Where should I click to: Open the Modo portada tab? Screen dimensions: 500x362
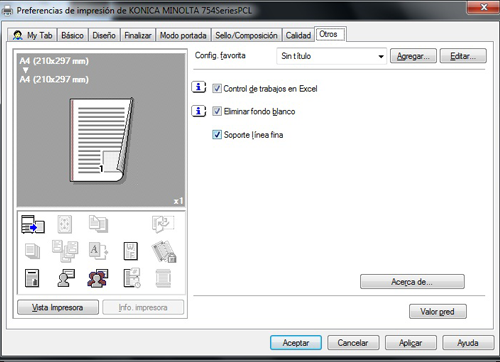coord(183,35)
